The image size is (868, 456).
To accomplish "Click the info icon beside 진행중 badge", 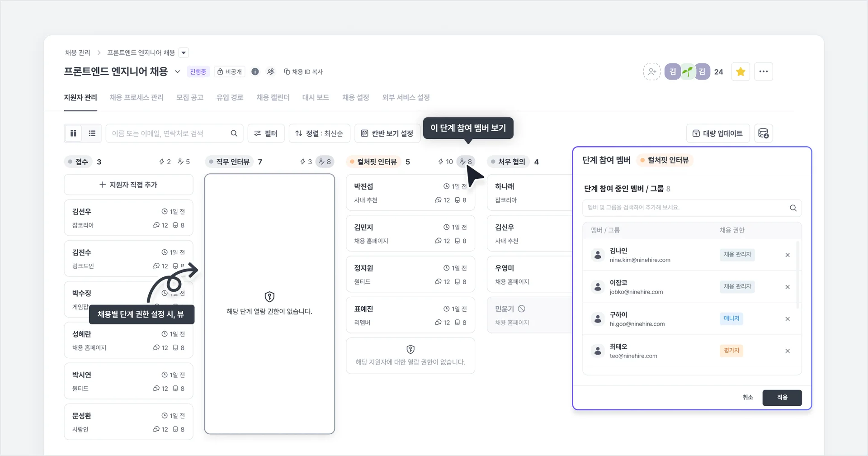I will coord(255,71).
